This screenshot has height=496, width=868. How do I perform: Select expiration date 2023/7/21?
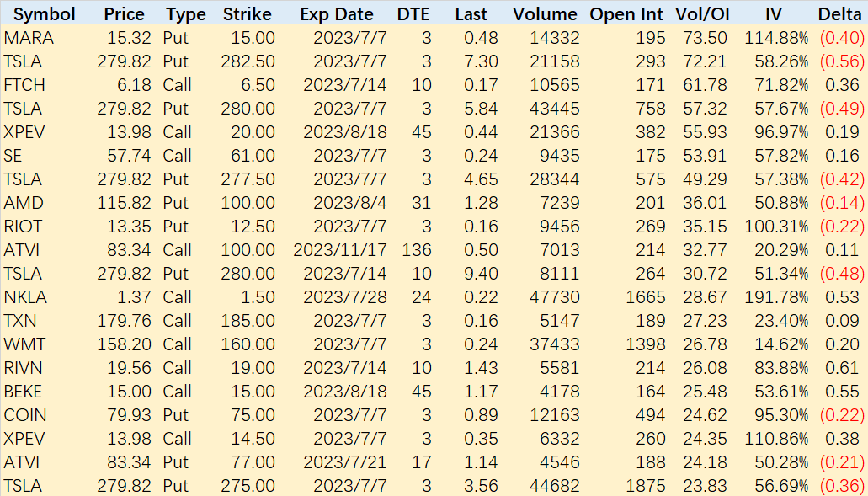click(345, 462)
